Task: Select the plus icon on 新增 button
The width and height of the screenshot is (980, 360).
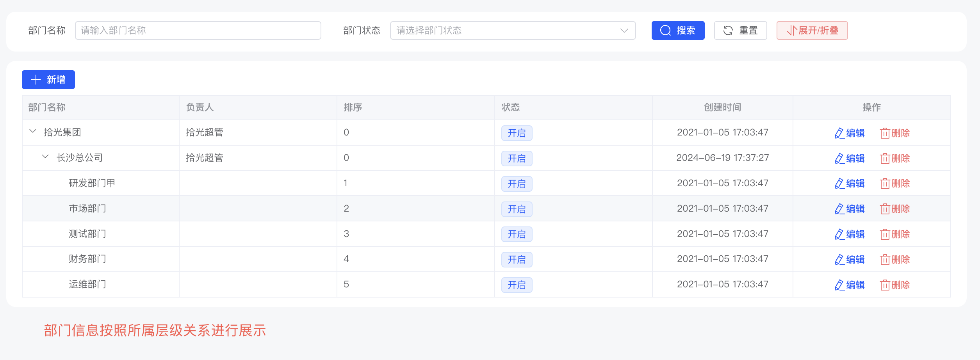Action: click(36, 80)
